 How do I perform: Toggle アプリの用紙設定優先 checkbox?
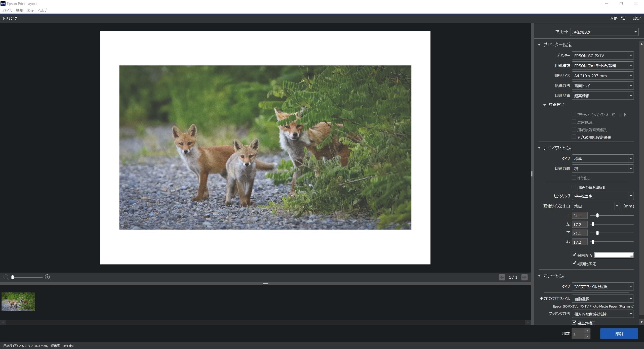(x=574, y=137)
